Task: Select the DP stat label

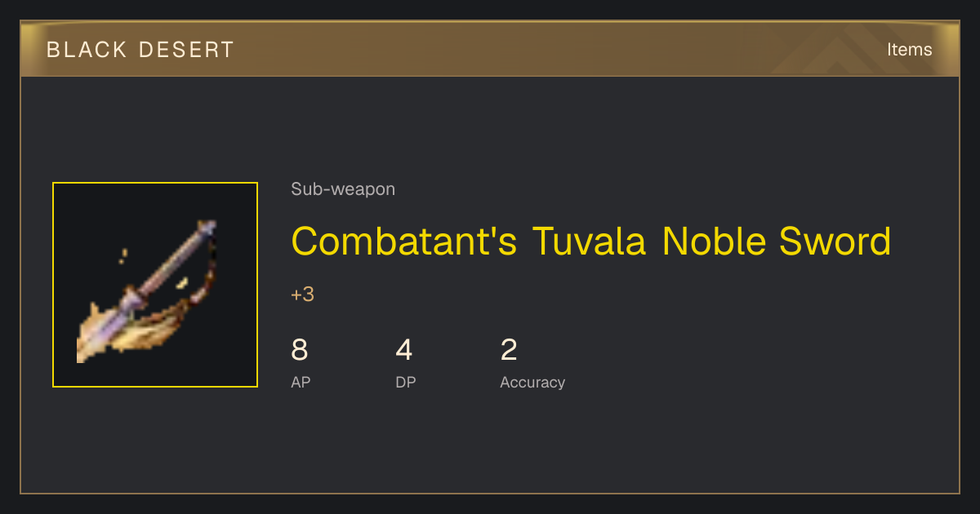Action: point(406,382)
